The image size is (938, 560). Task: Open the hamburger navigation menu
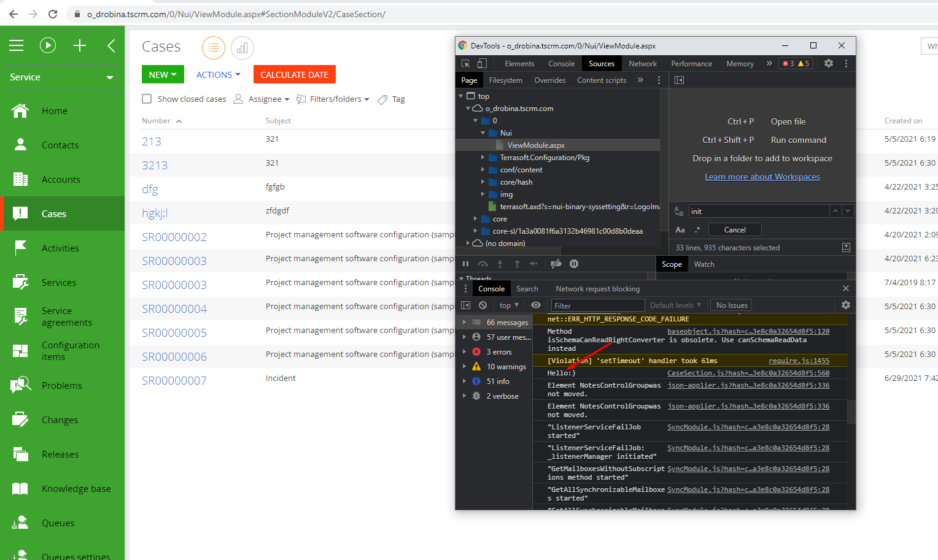tap(17, 45)
